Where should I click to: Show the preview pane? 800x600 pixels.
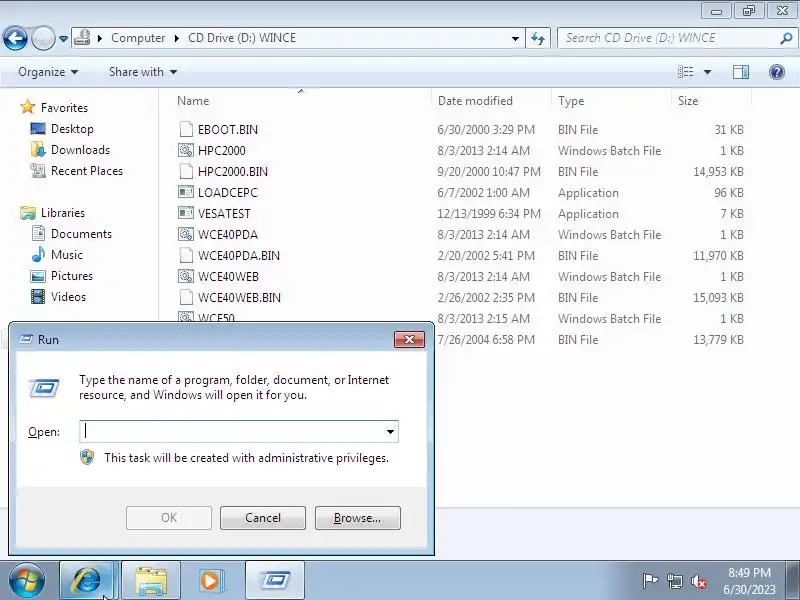[741, 72]
